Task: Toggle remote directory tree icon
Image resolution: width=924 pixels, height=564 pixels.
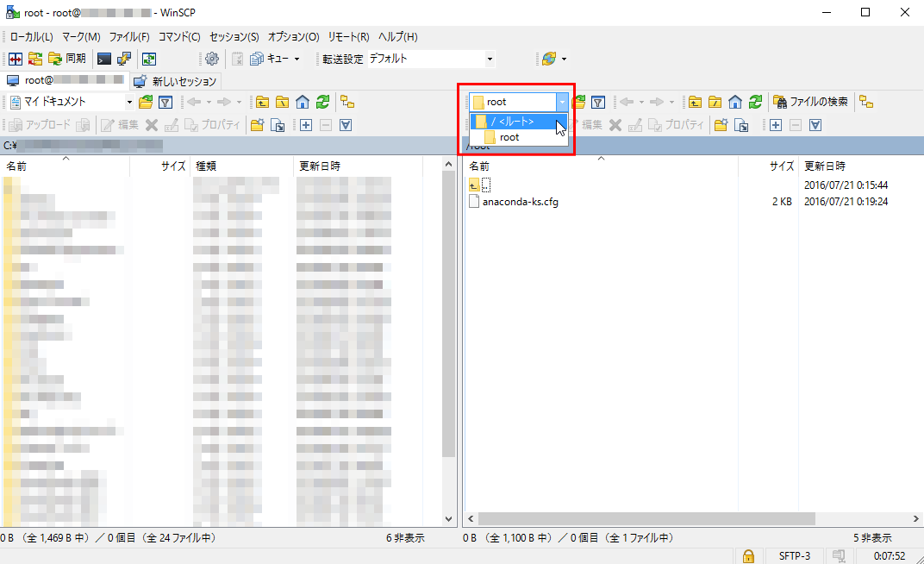Action: (x=866, y=103)
